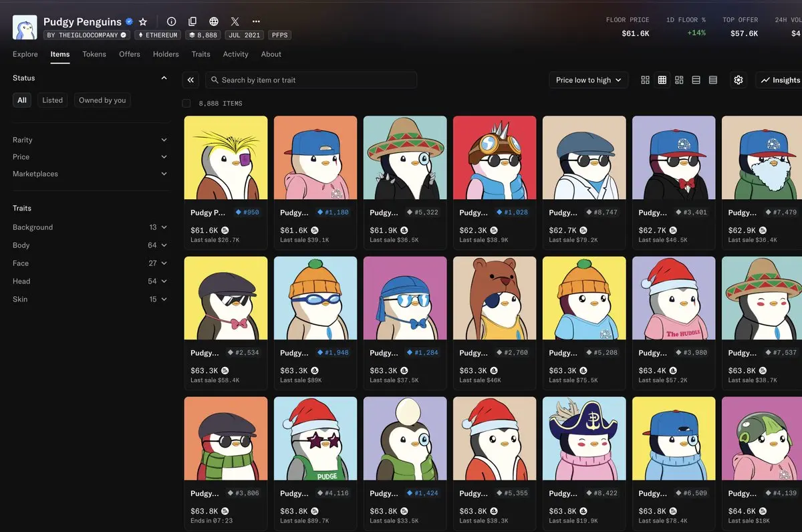
Task: Click the 8,888 supply badge
Action: coord(203,35)
